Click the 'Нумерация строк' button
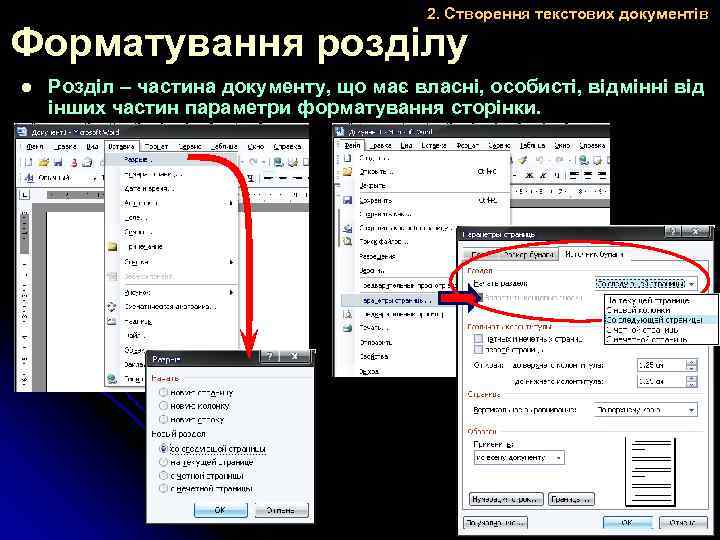This screenshot has width=720, height=540. point(506,499)
